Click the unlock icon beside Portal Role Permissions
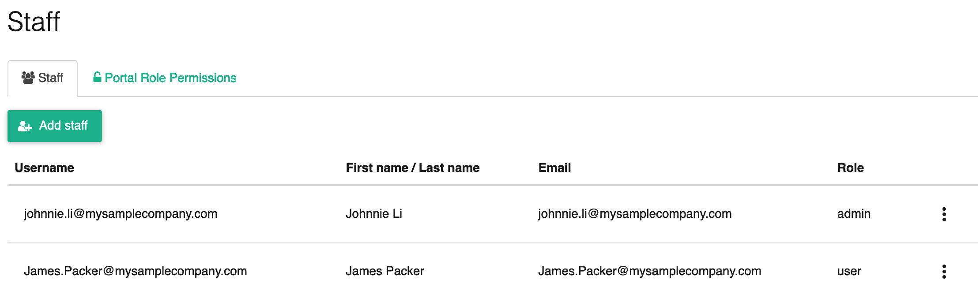Image resolution: width=980 pixels, height=291 pixels. tap(97, 77)
